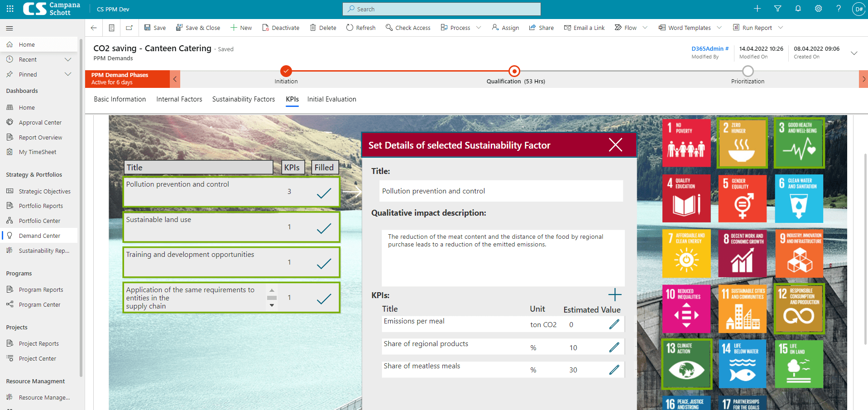Image resolution: width=868 pixels, height=410 pixels.
Task: Edit Share of regional products KPI
Action: pos(614,347)
